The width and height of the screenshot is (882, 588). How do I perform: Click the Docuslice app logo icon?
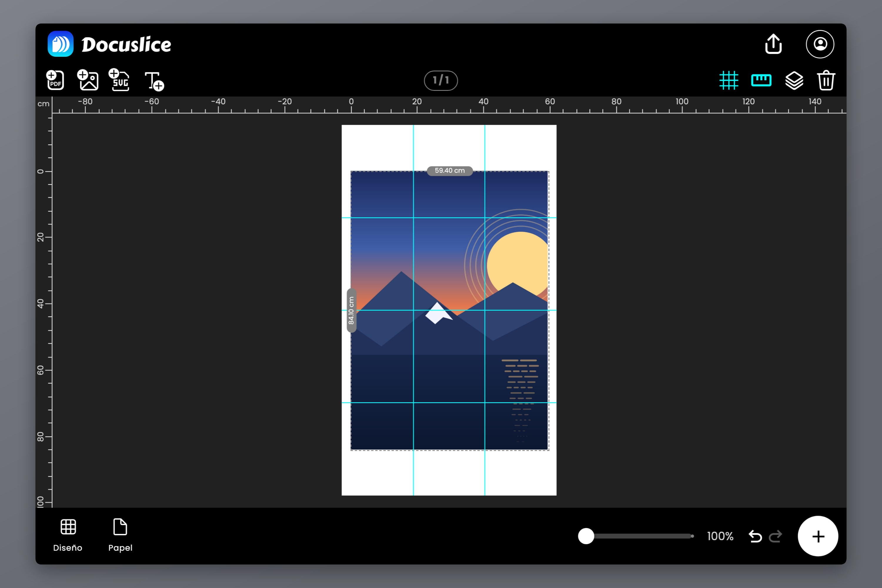coord(60,44)
